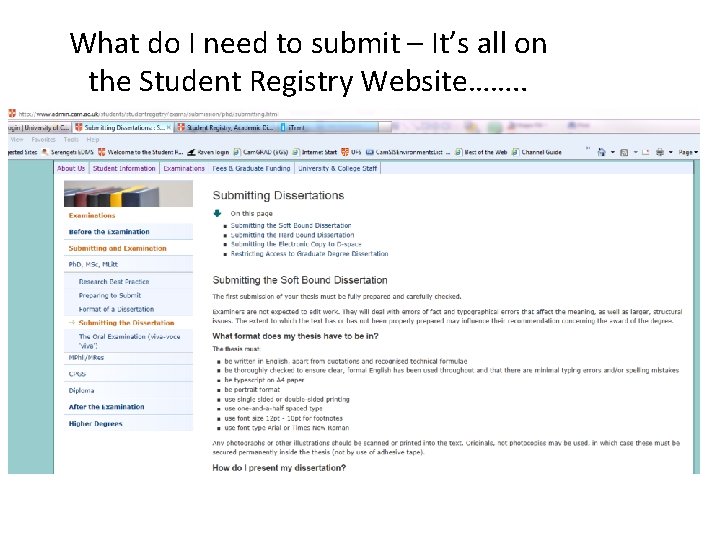720x540 pixels.
Task: Open the print dropdown arrow
Action: (670, 152)
